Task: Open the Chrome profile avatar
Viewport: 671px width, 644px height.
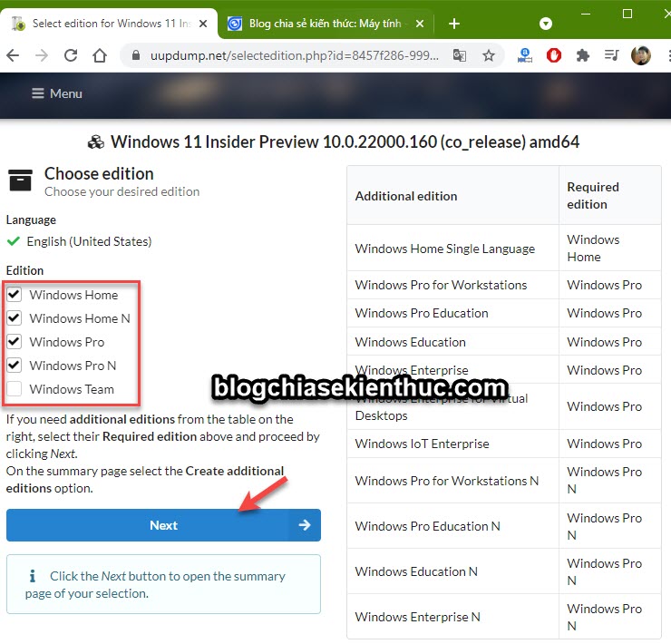Action: pyautogui.click(x=640, y=55)
